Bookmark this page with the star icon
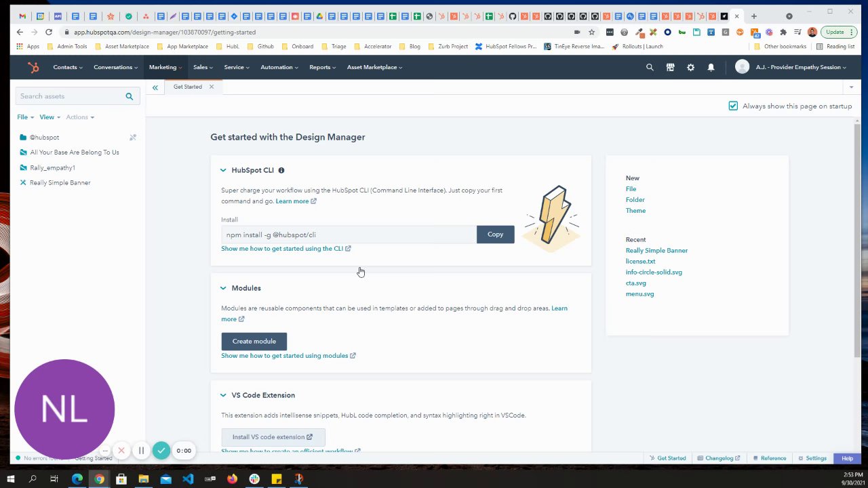The image size is (868, 488). 592,32
